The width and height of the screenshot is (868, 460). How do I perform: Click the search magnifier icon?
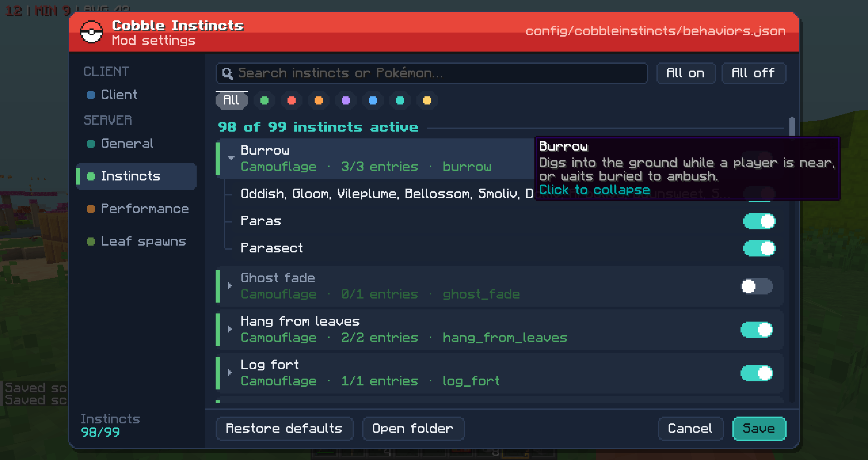(x=227, y=73)
